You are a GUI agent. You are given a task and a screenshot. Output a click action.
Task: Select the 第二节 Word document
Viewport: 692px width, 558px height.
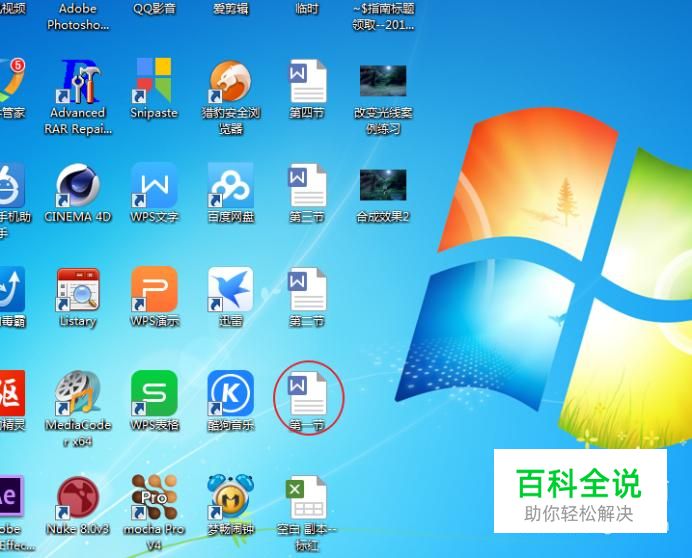pos(307,290)
